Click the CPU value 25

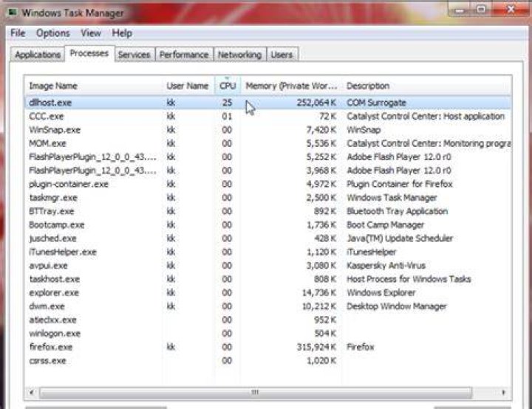tap(227, 103)
